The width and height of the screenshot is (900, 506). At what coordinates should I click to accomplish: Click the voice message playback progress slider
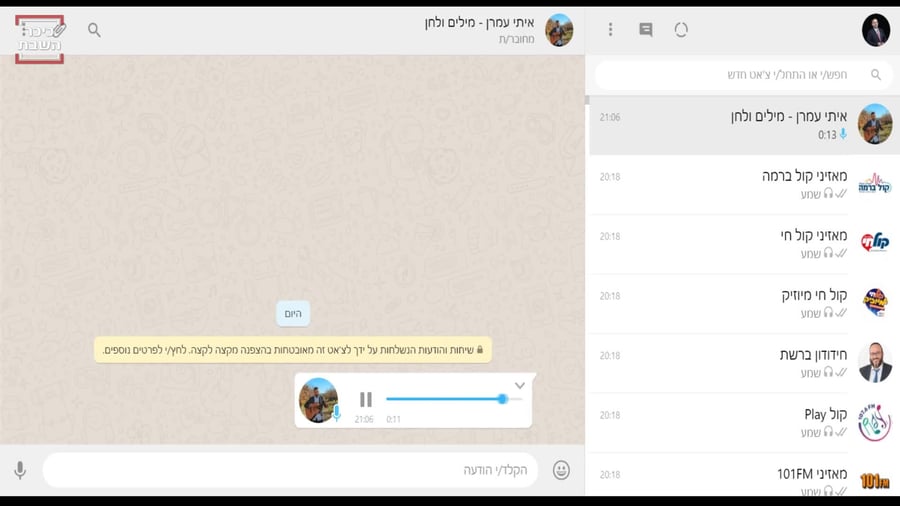pyautogui.click(x=450, y=399)
